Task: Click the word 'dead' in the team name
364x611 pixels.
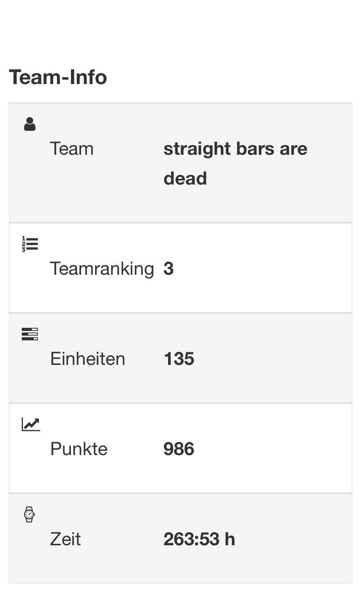Action: click(x=185, y=178)
